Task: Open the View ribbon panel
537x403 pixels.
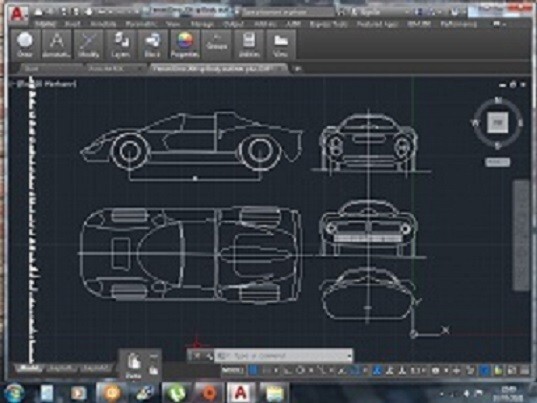Action: click(x=280, y=44)
